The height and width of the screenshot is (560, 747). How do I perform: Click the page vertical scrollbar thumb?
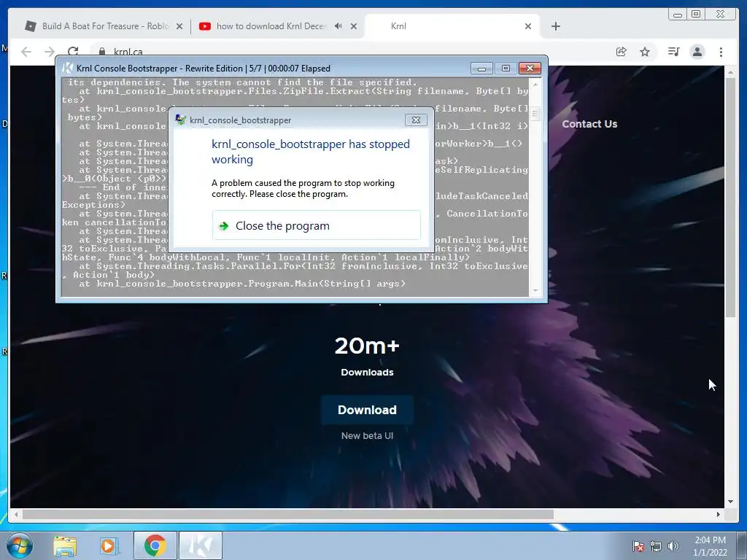click(730, 197)
